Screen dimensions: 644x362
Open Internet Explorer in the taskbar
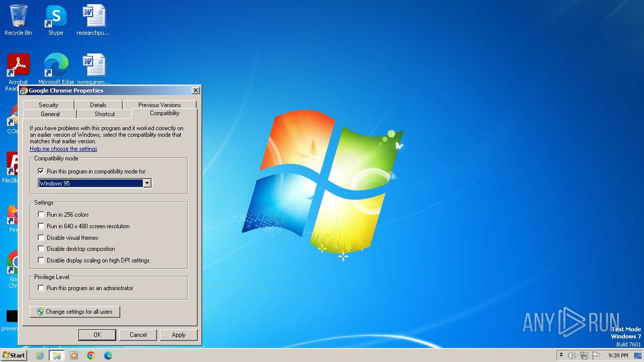click(40, 355)
